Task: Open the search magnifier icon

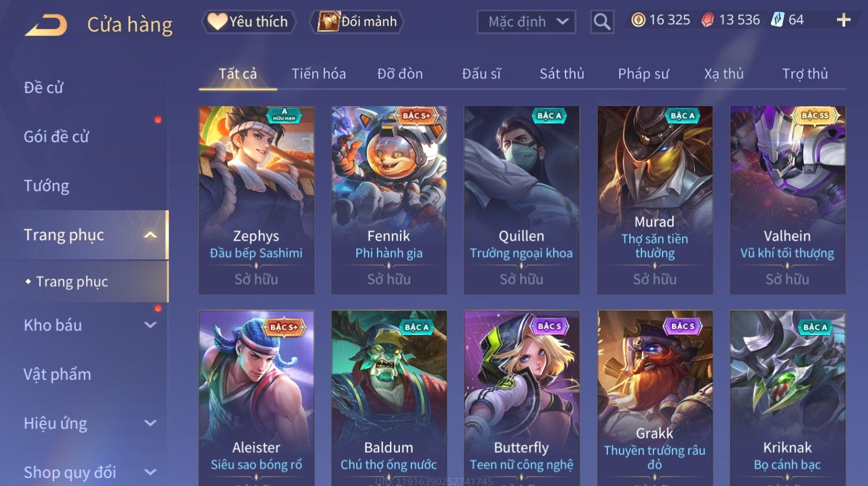Action: (x=602, y=22)
